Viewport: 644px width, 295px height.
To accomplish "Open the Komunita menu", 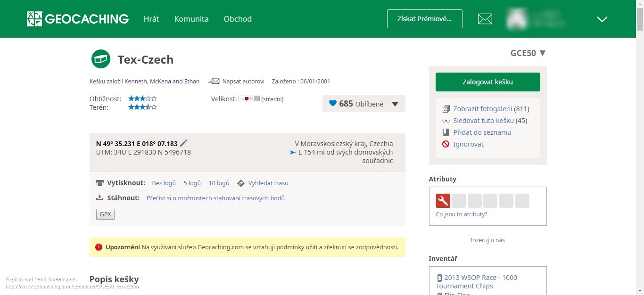I will [x=191, y=19].
